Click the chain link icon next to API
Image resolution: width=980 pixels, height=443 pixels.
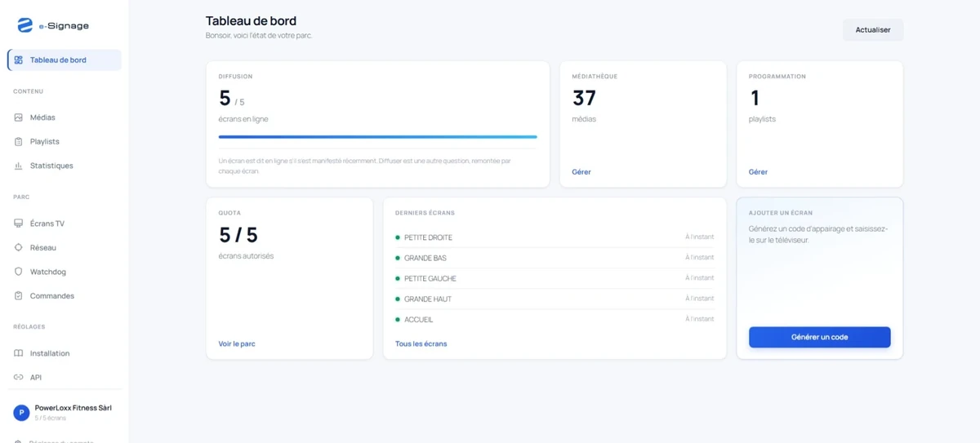click(x=19, y=378)
